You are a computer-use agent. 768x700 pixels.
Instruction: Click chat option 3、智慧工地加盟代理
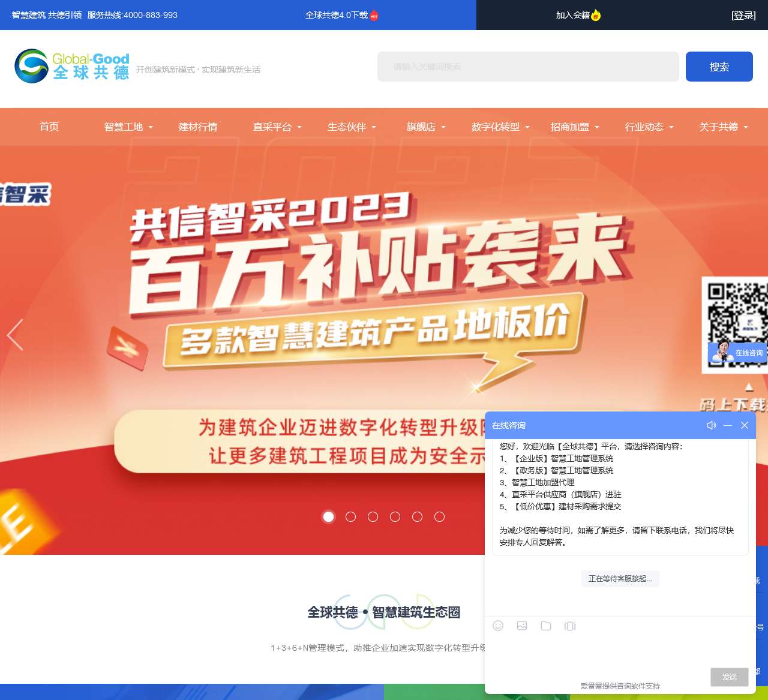click(x=537, y=482)
